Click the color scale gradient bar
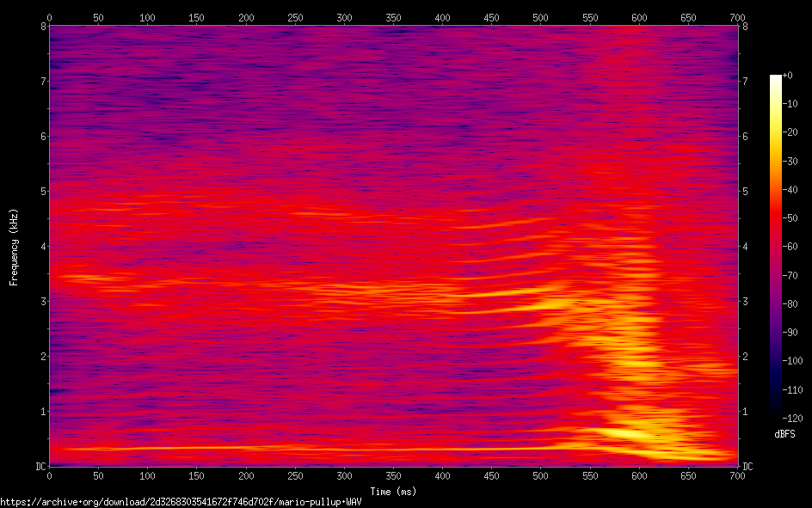The height and width of the screenshot is (508, 812). [776, 247]
